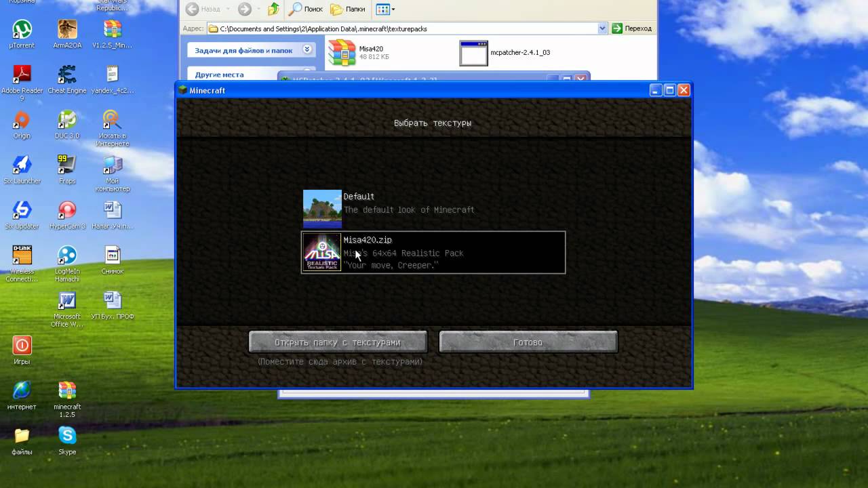The height and width of the screenshot is (488, 868).
Task: Click the Переход go button
Action: [x=631, y=28]
